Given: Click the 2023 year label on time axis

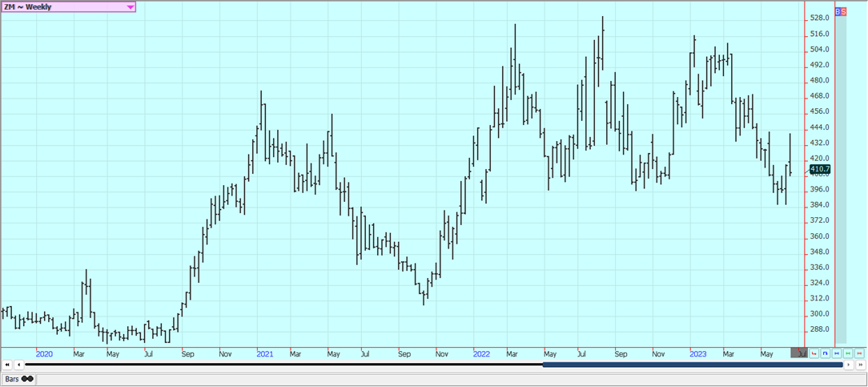Looking at the screenshot, I should [x=697, y=354].
